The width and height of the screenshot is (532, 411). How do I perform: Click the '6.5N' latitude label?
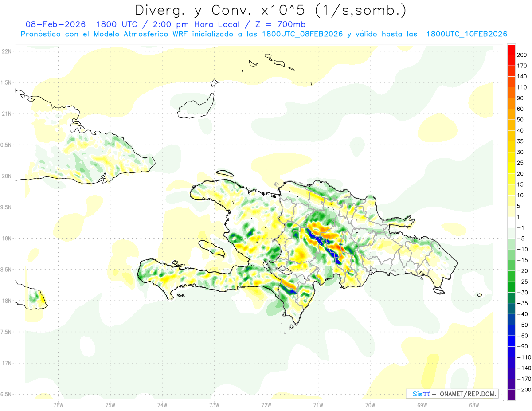pos(6,394)
